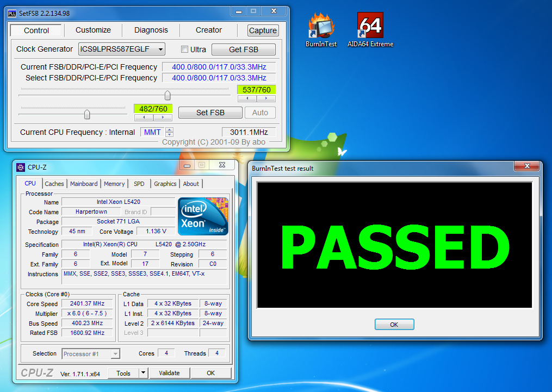Image resolution: width=552 pixels, height=392 pixels.
Task: Click the 3011.1MHz CPU frequency field
Action: pyautogui.click(x=249, y=132)
